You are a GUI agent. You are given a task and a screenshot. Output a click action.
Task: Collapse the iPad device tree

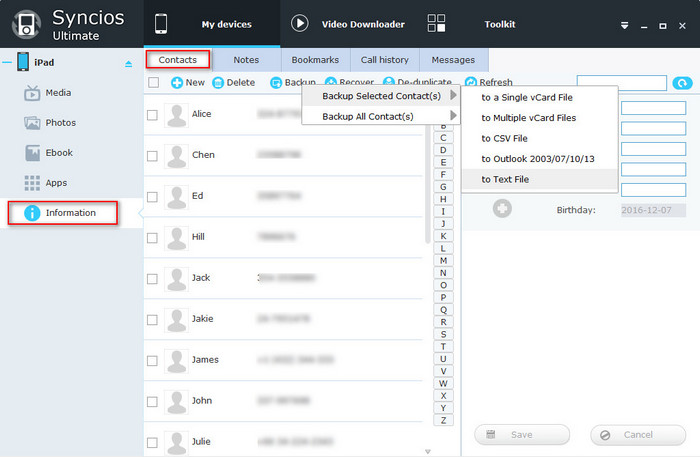7,62
